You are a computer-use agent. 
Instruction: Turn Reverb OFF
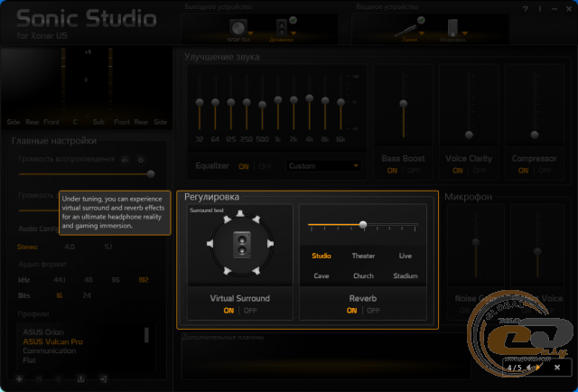373,311
